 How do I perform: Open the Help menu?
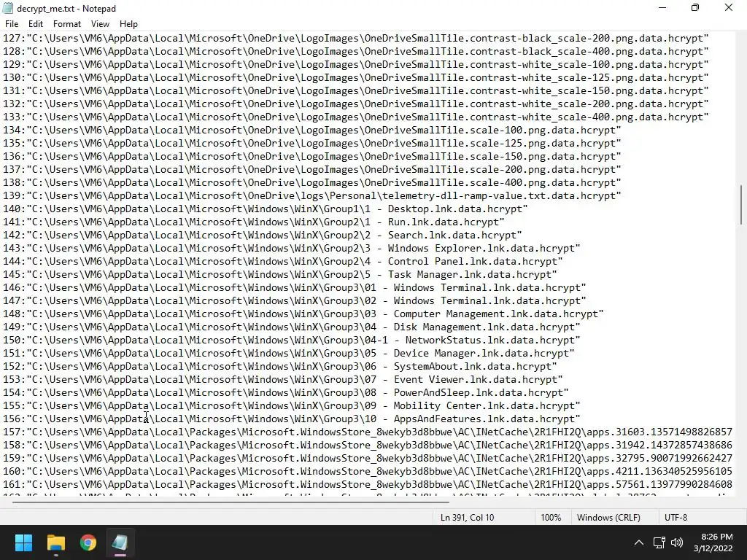[x=128, y=24]
